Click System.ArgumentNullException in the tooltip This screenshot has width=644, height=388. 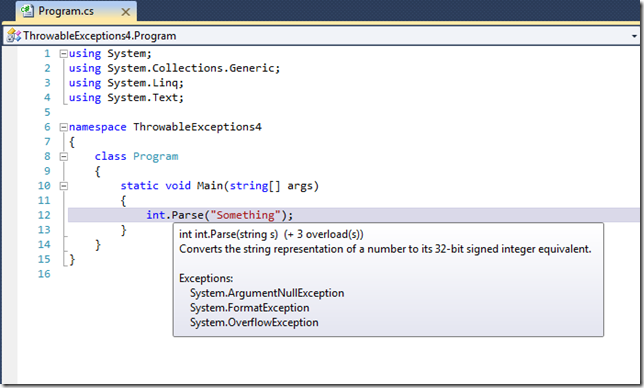click(267, 293)
